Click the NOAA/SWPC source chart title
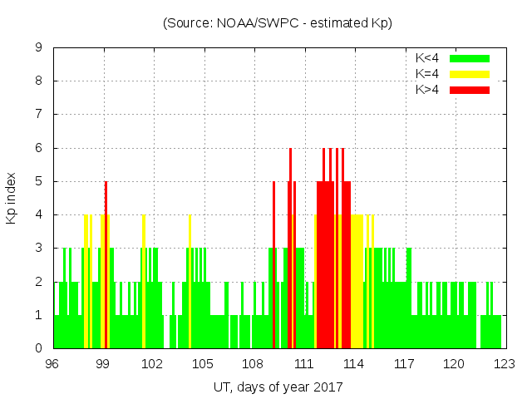Viewport: 532px width, 399px height. (278, 23)
